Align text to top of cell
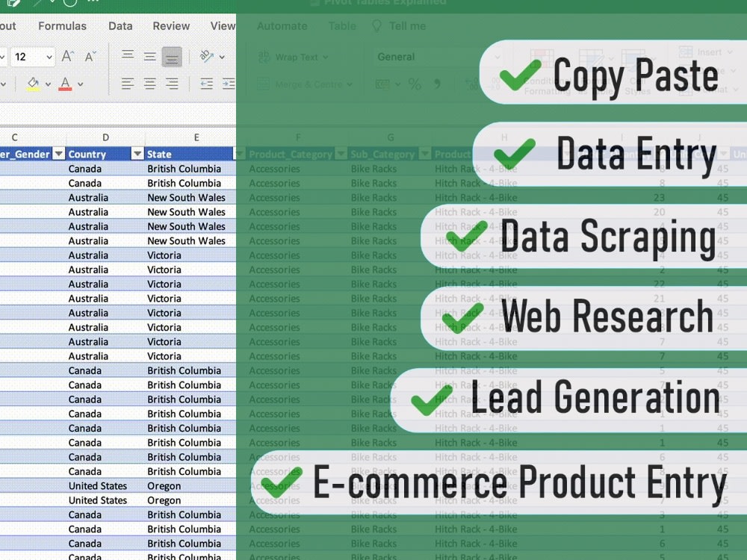Screen dimensions: 747x560 coord(127,55)
